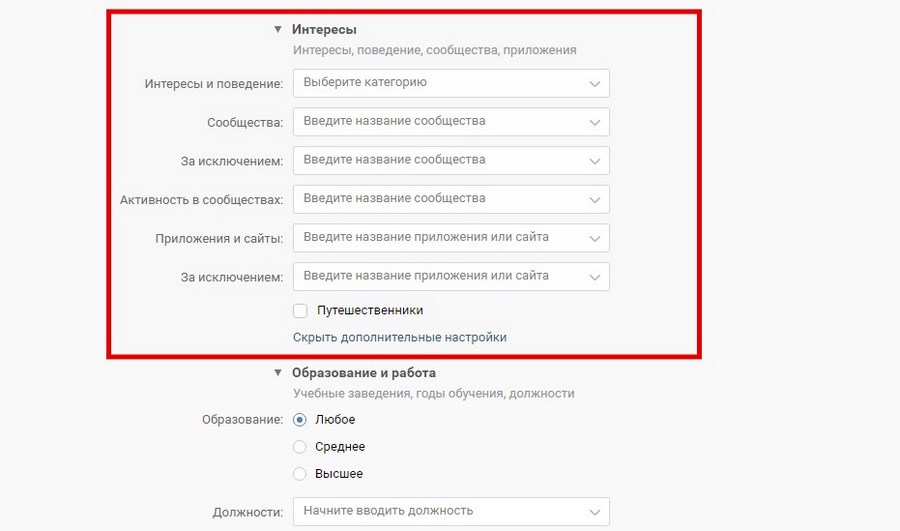The width and height of the screenshot is (900, 531).
Task: Click the Образование и работа heading
Action: (x=363, y=373)
